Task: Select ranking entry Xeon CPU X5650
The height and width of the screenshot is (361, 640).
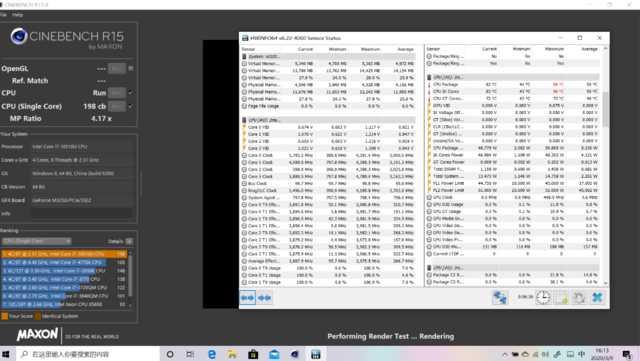Action: (64, 304)
